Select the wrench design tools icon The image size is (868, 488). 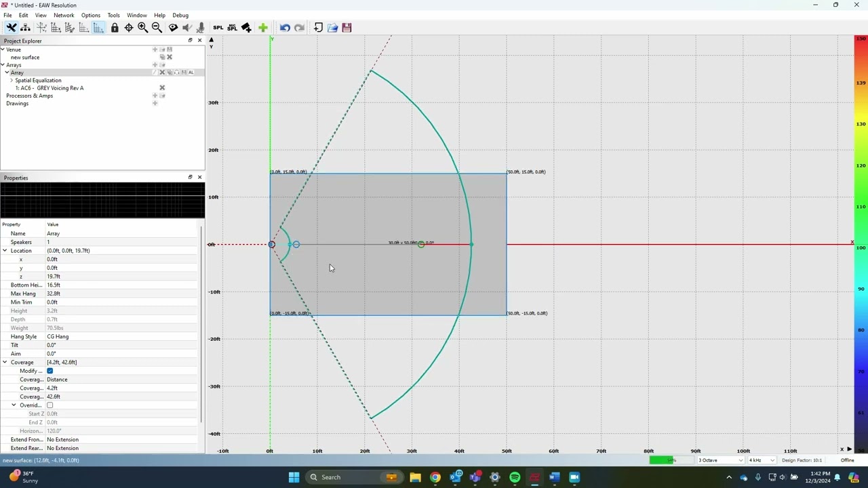pos(12,28)
